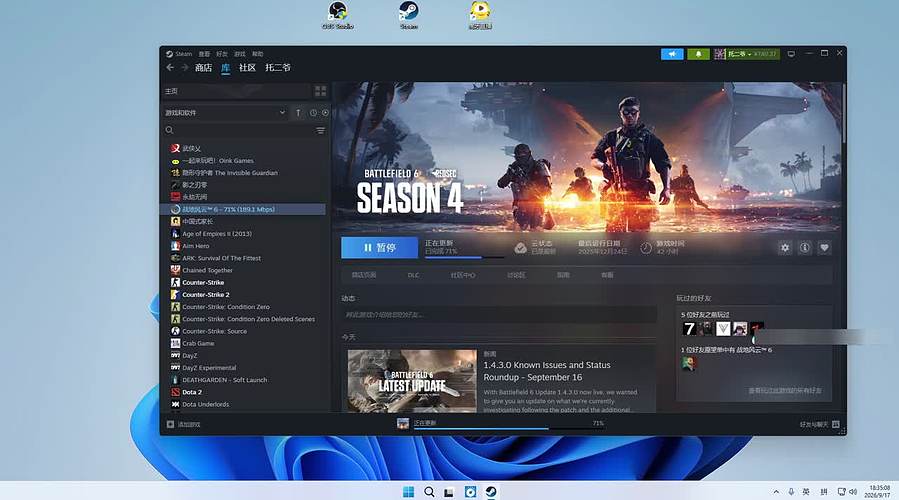Sort library list with the up arrow
899x500 pixels.
[x=298, y=113]
